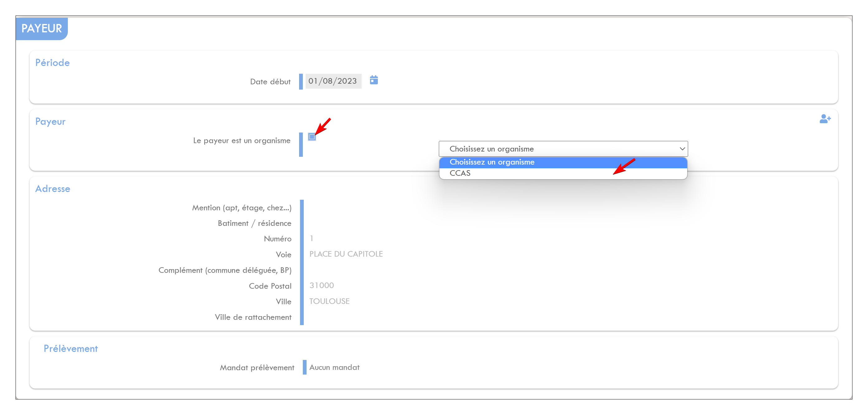Screen dimensions: 868x415
Task: Click 'Complément (commune déléguée, BP)' label
Action: point(225,270)
